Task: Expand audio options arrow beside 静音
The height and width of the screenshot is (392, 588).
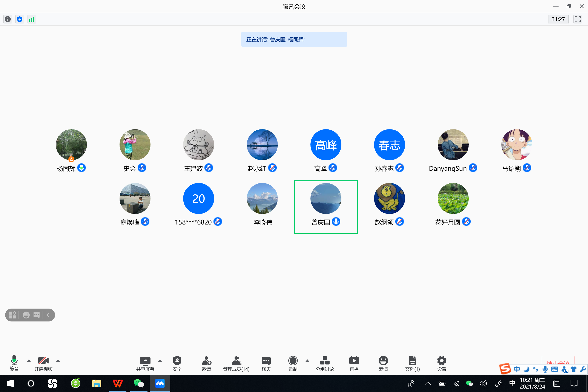Action: point(29,361)
